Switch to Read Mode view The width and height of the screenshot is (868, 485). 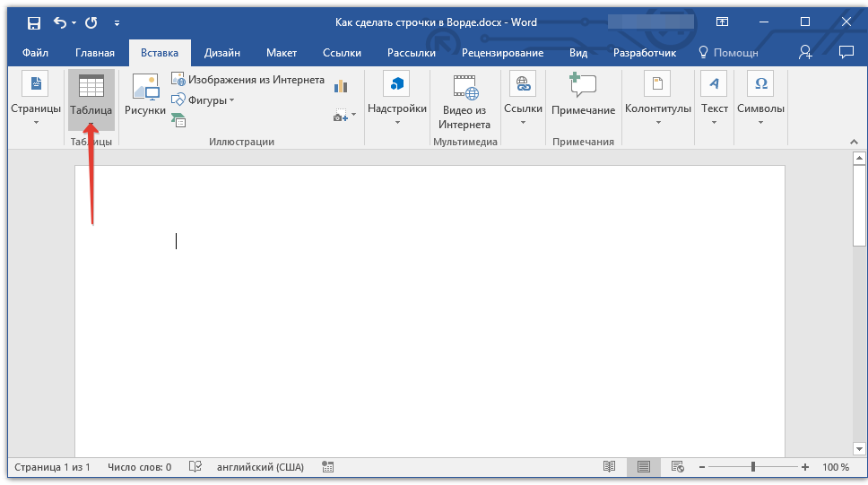tap(610, 467)
